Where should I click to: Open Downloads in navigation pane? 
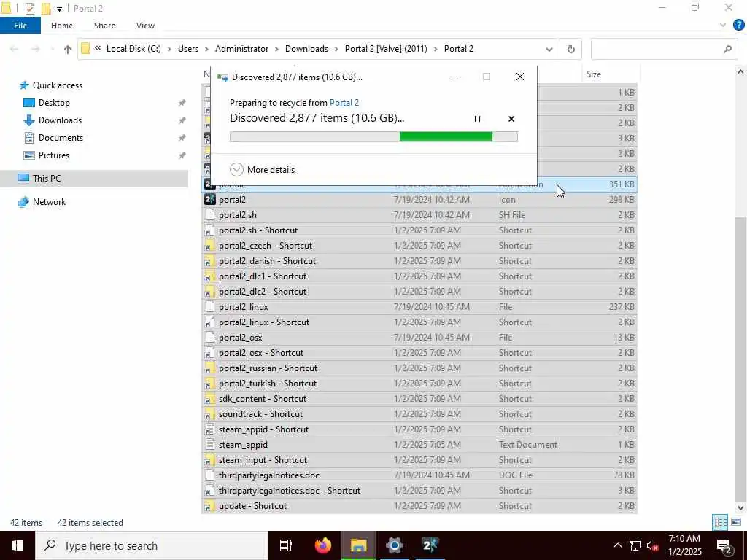(x=60, y=120)
